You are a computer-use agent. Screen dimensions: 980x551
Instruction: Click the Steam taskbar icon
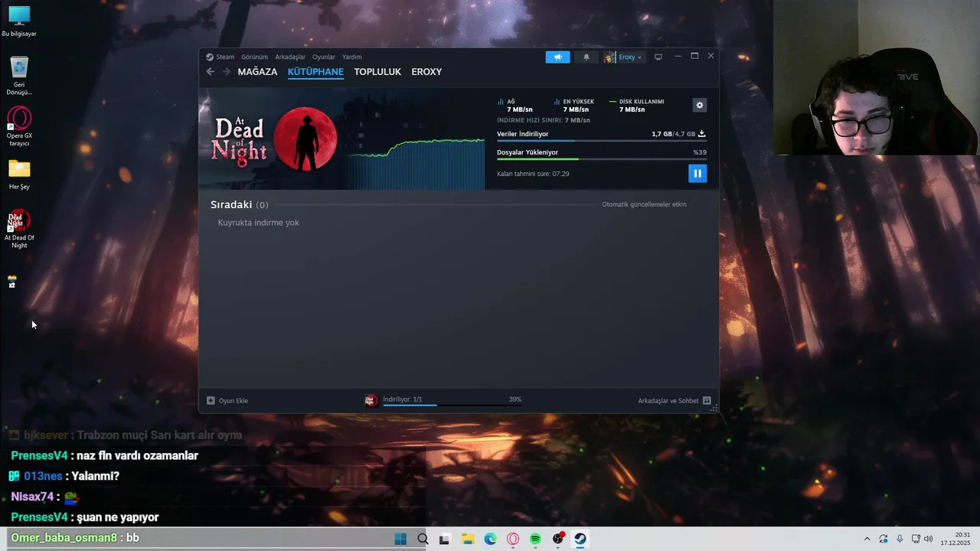(x=580, y=539)
